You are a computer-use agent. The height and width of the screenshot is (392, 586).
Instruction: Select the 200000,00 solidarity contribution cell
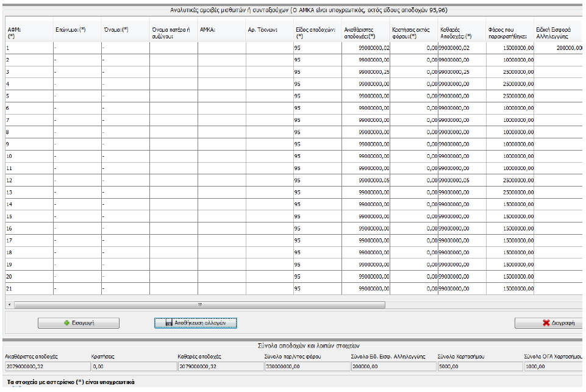click(559, 47)
